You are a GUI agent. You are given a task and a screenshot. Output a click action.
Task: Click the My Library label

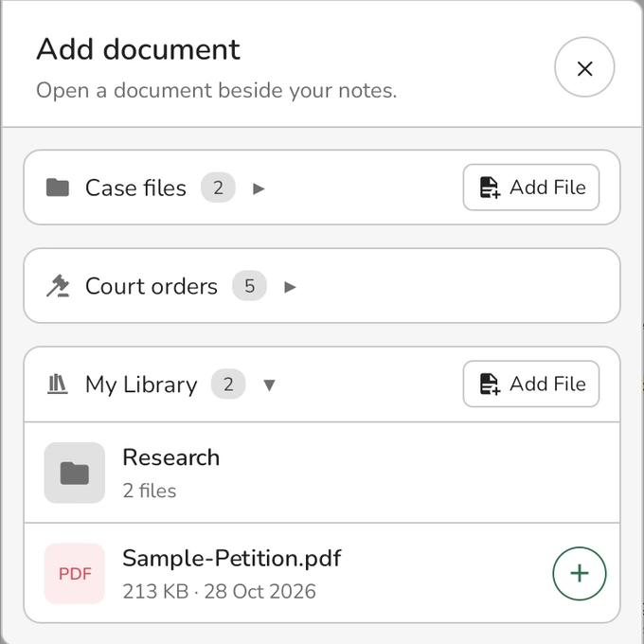click(x=141, y=385)
